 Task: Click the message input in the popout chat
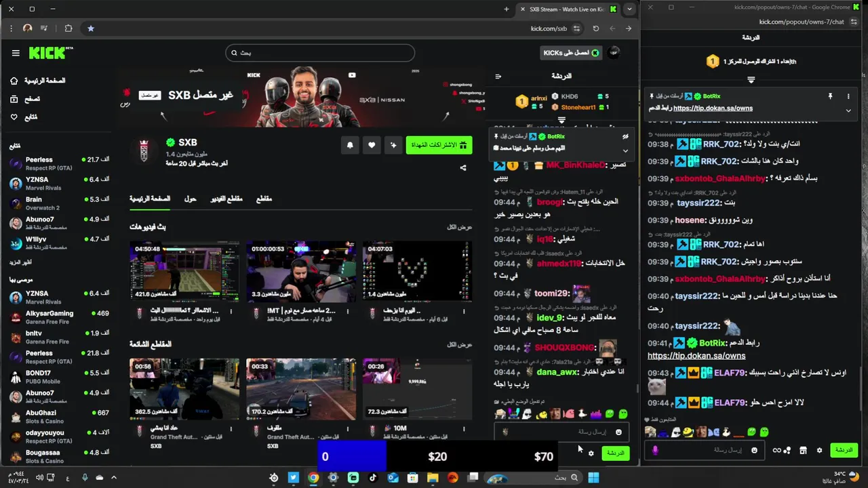pos(704,450)
